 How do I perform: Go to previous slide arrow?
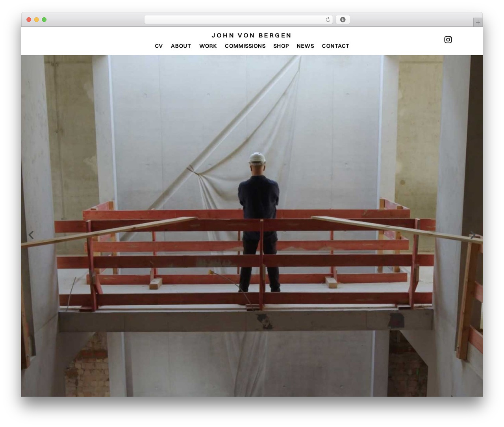tap(31, 235)
